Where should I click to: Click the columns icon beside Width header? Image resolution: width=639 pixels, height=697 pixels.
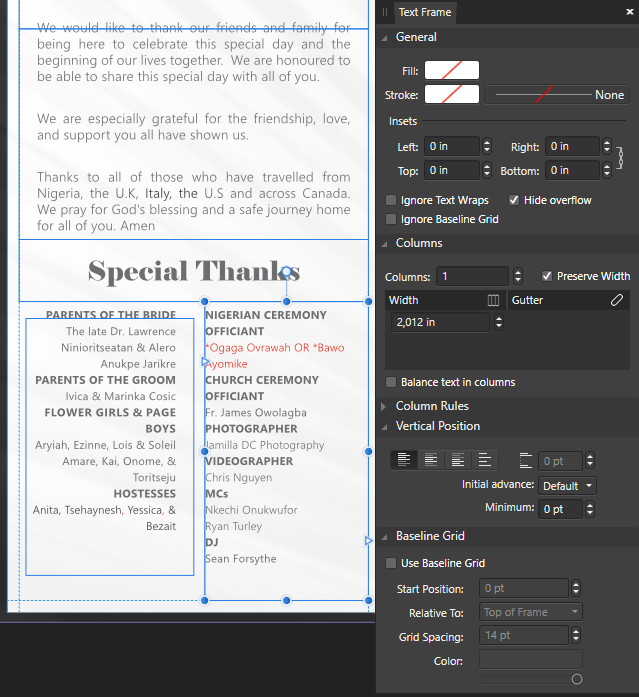pyautogui.click(x=493, y=300)
